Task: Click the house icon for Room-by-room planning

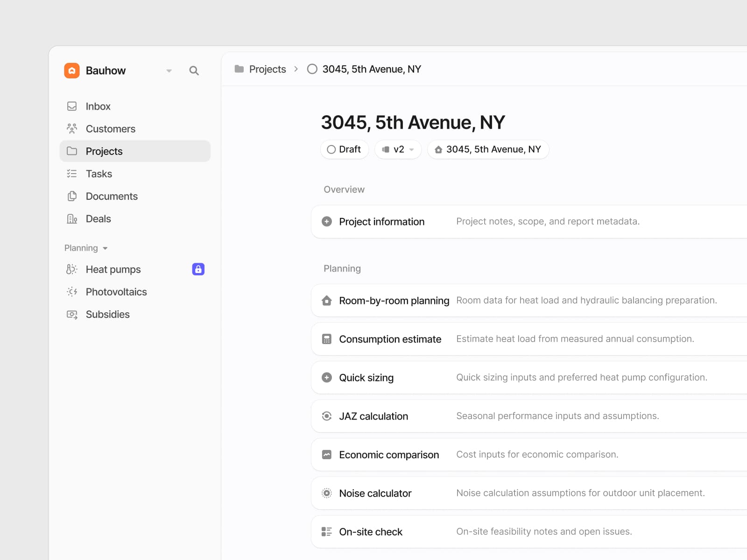Action: click(327, 301)
